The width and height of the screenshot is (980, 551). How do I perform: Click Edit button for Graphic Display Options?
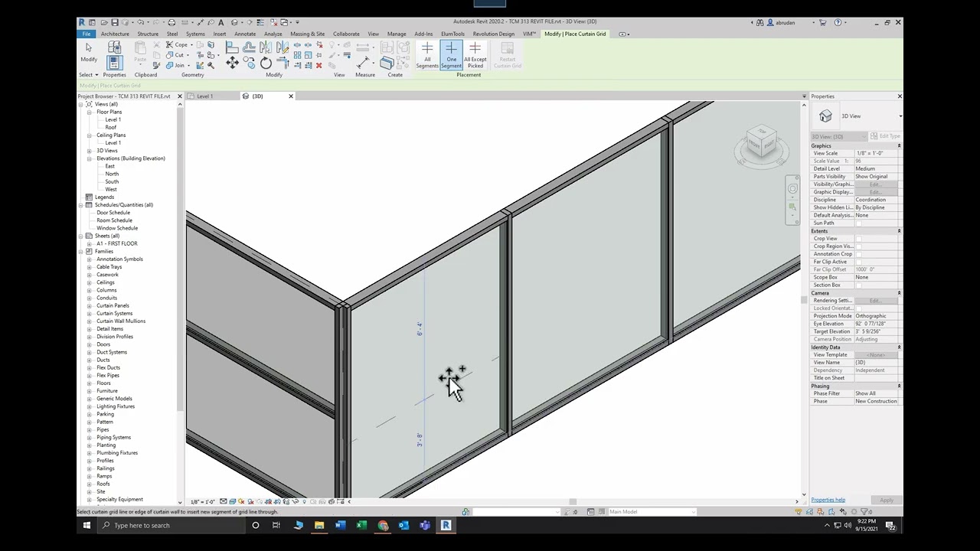tap(874, 192)
